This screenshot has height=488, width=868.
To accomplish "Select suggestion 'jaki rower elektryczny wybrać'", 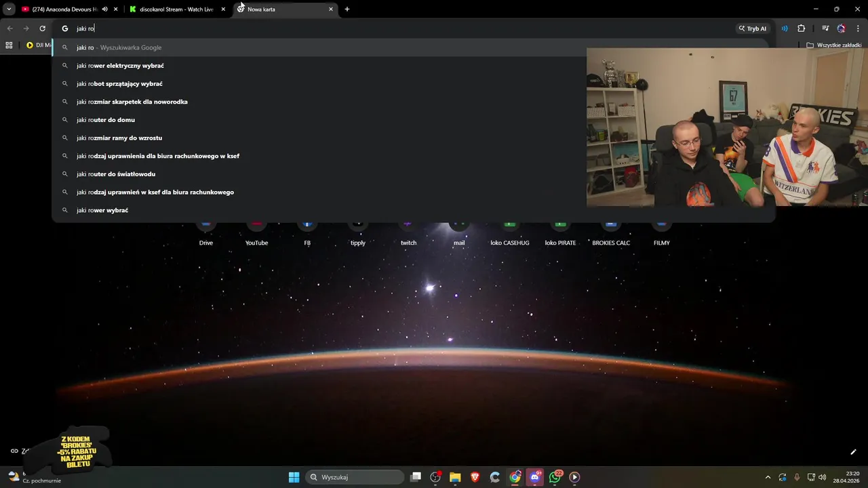I will (x=319, y=66).
